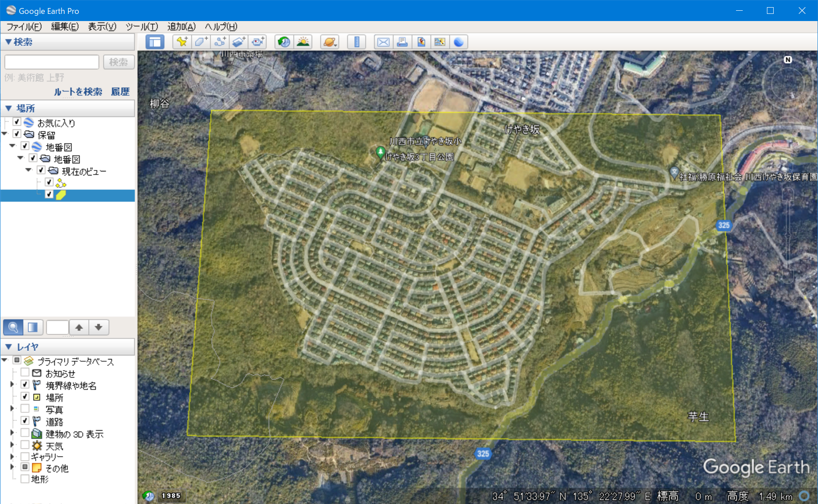This screenshot has height=504, width=818.
Task: Click the 325 route badge on the map's right side
Action: click(x=723, y=225)
